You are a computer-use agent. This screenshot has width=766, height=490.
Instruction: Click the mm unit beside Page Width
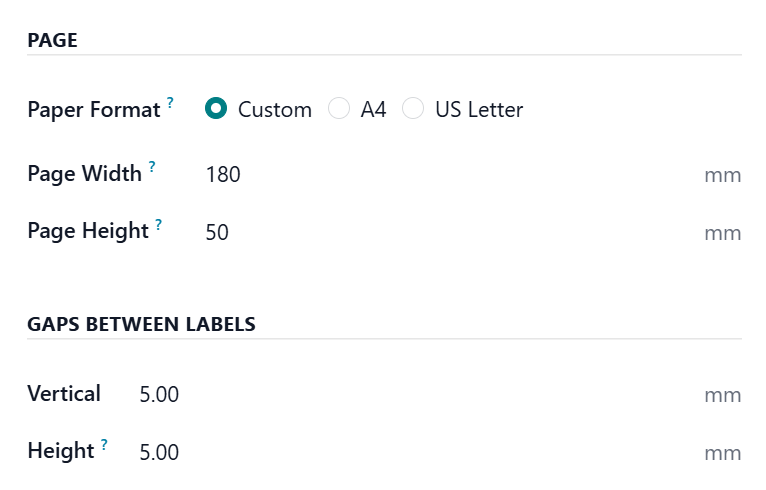(722, 176)
